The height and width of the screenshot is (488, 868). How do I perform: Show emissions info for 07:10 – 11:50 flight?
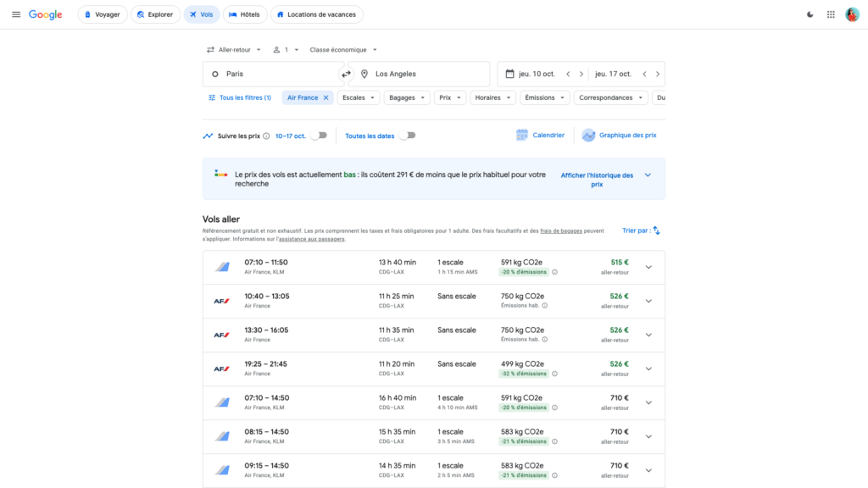tap(554, 272)
